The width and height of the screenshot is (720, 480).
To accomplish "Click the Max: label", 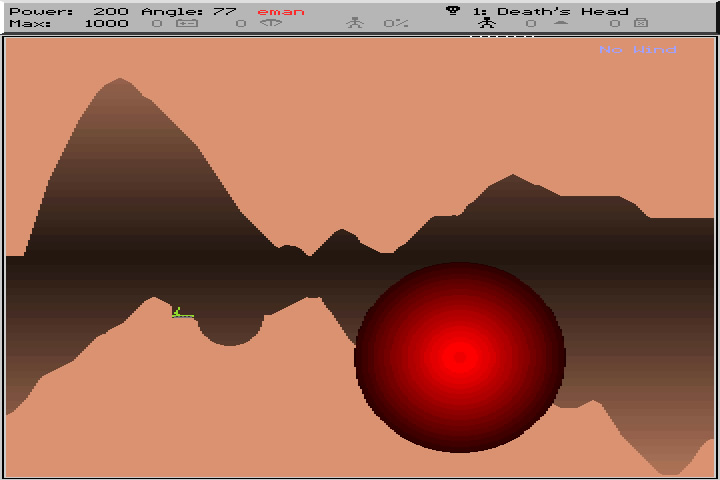I will pos(30,23).
